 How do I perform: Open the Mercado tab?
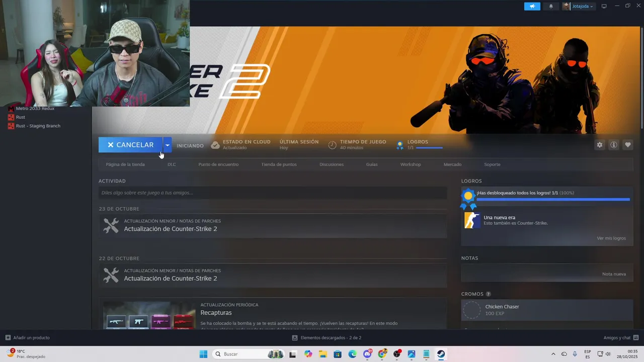[452, 164]
